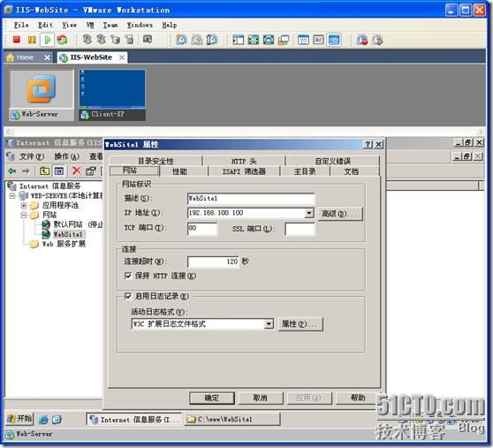Image resolution: width=493 pixels, height=448 pixels.
Task: Open the VMware VM menu
Action: pyautogui.click(x=90, y=25)
